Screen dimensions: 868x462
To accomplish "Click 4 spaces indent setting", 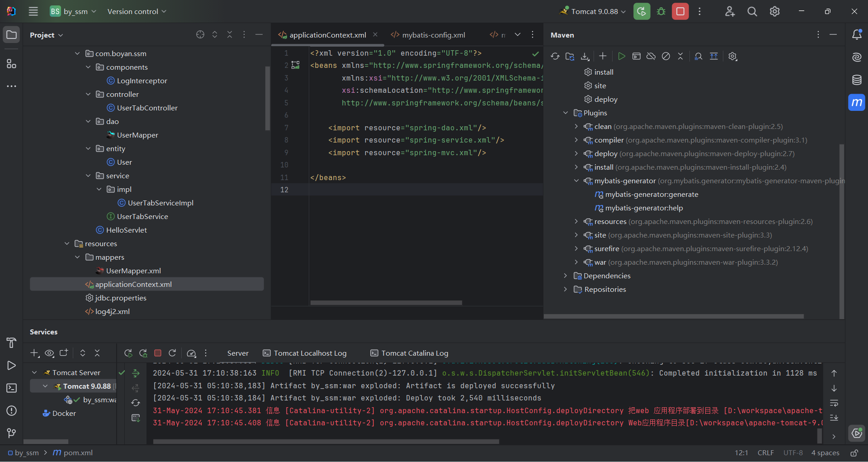I will [x=825, y=453].
